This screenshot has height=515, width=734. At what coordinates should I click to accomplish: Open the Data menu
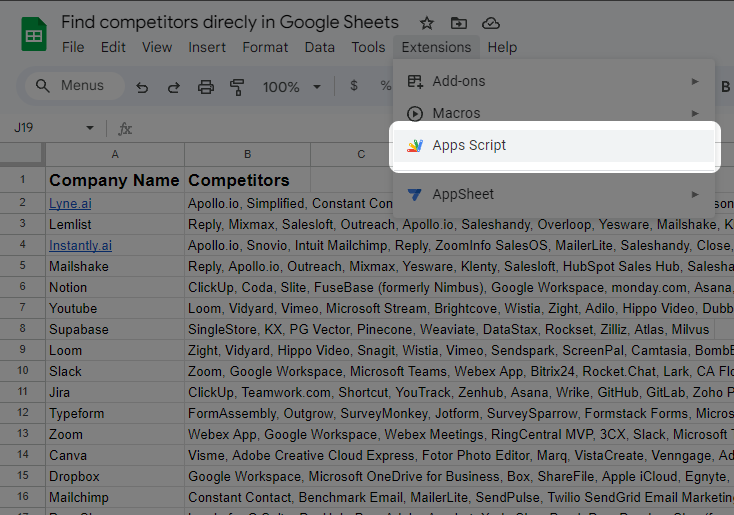[x=319, y=47]
